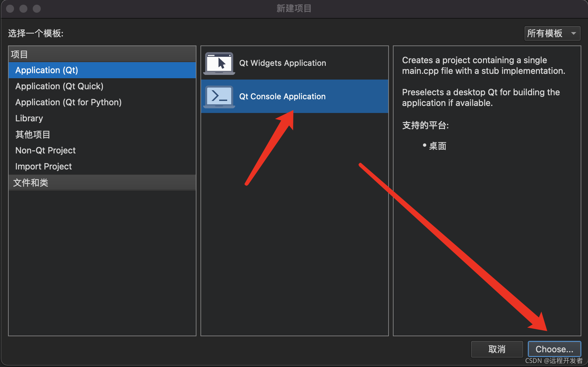Select the Library category
Image resolution: width=588 pixels, height=367 pixels.
[x=102, y=118]
